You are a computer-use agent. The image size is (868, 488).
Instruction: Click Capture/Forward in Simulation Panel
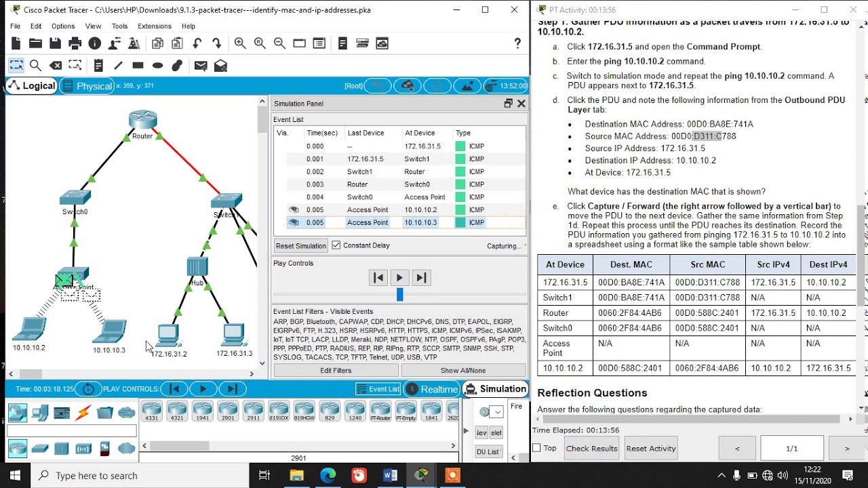[421, 277]
